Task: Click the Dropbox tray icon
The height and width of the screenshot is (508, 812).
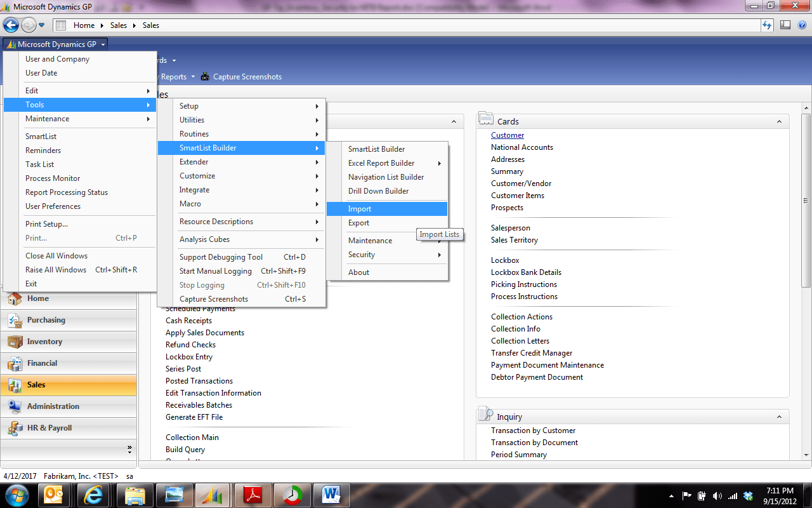Action: [x=748, y=496]
